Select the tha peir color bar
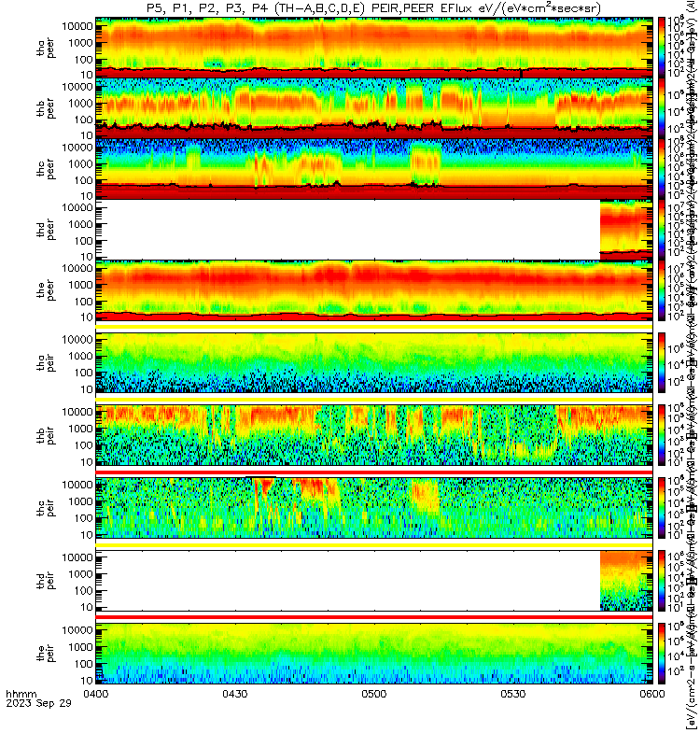This screenshot has width=700, height=747. tap(662, 362)
